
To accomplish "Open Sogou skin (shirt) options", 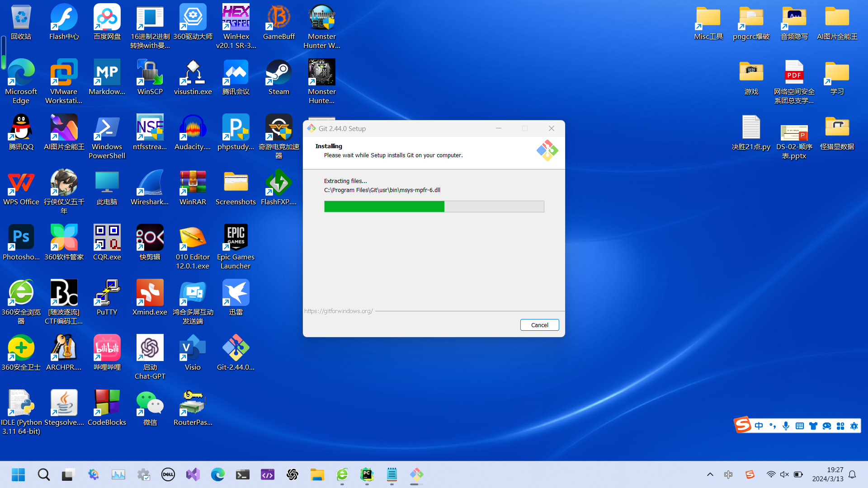I will coord(813,426).
